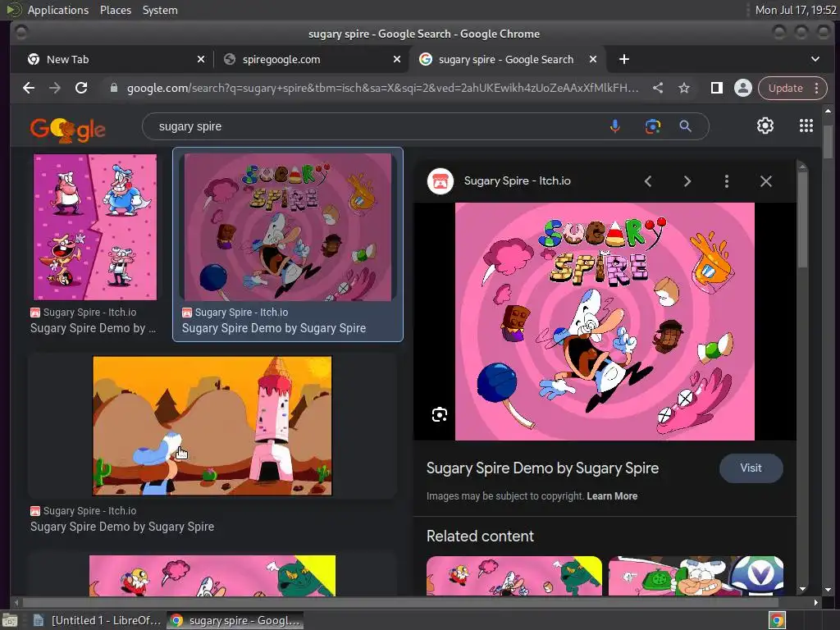
Task: Share this page via share icon
Action: tap(658, 88)
